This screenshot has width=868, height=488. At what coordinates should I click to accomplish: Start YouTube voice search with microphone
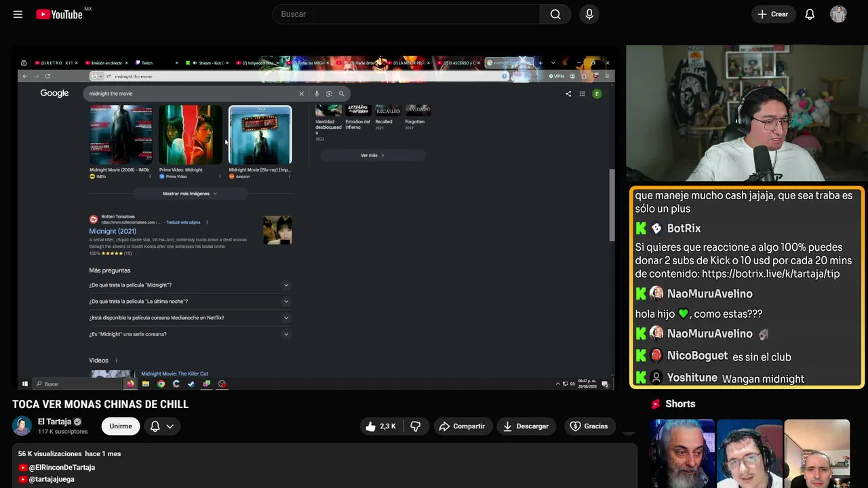click(x=589, y=14)
